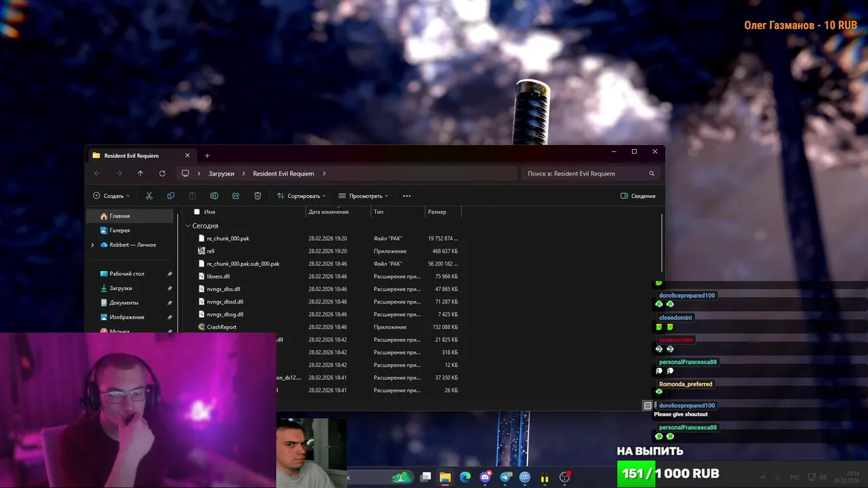868x488 pixels.
Task: Click the Загрузки breadcrumb
Action: [x=221, y=174]
